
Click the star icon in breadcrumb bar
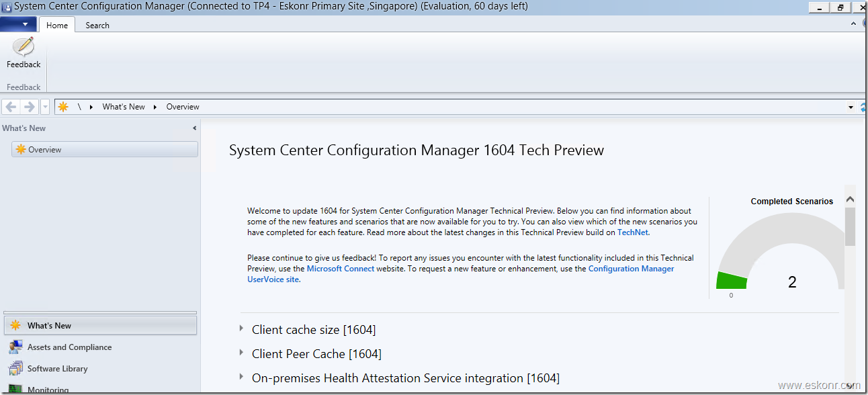click(x=63, y=107)
